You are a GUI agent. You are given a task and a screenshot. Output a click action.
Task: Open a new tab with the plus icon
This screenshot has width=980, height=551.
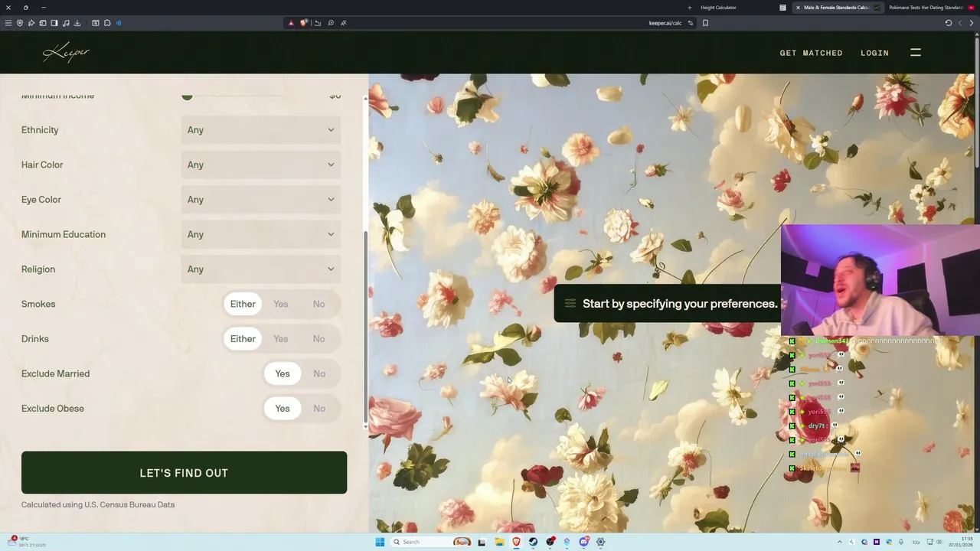click(x=689, y=8)
